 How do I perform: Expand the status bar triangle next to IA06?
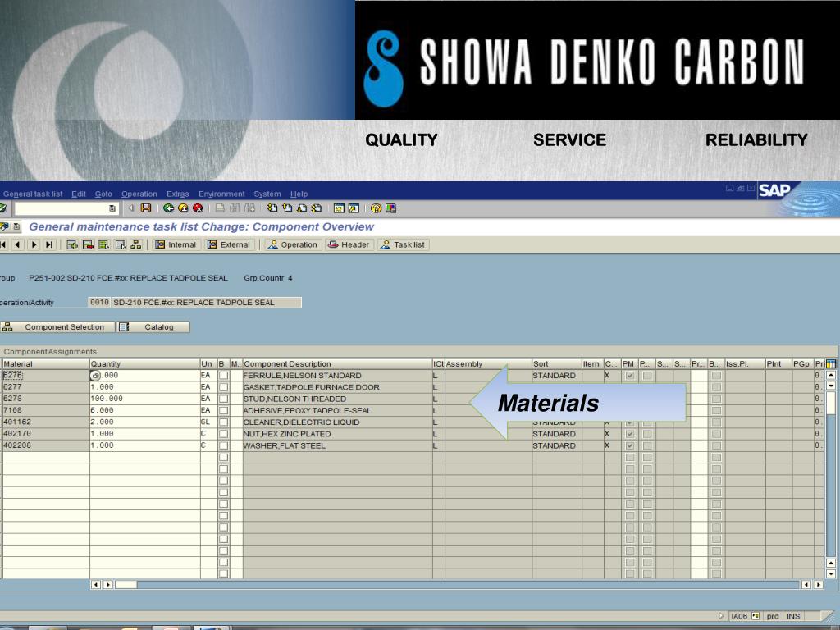coord(721,616)
